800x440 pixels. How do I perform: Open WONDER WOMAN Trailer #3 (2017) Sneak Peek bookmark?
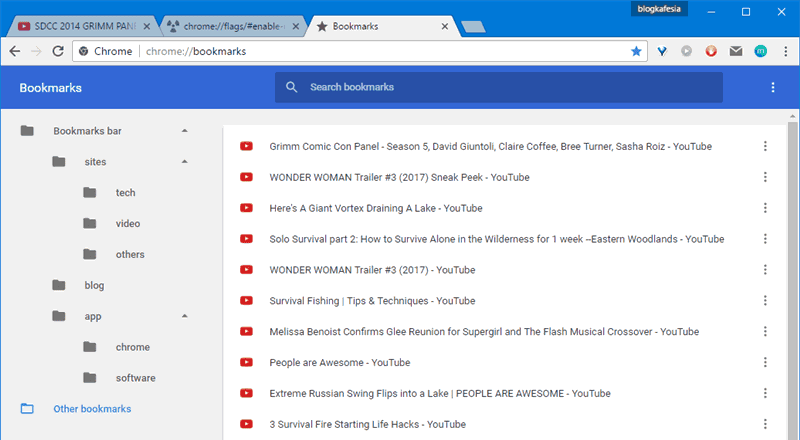[399, 177]
